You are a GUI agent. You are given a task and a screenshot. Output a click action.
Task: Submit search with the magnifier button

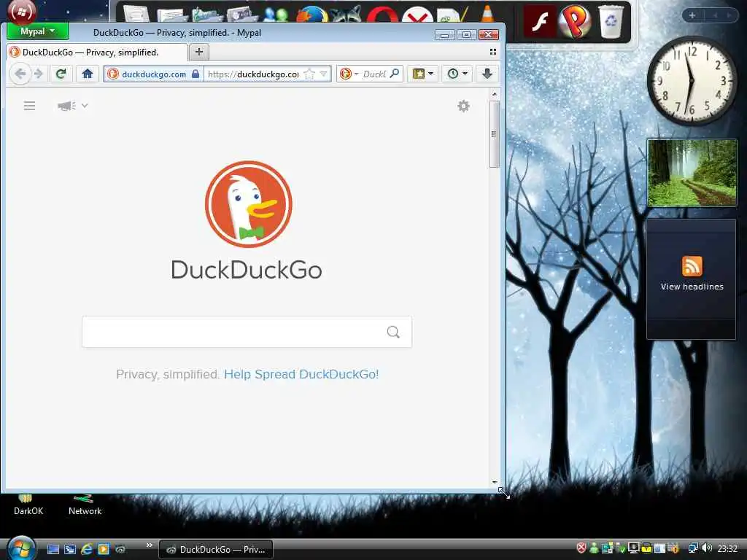(393, 332)
